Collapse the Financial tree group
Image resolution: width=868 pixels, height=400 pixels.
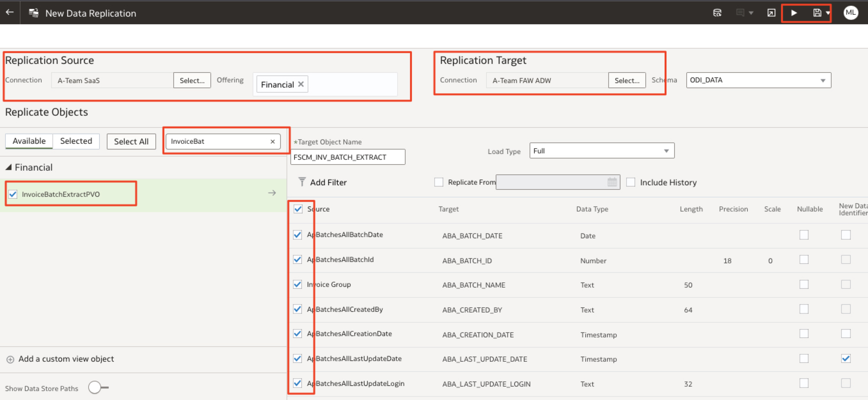pyautogui.click(x=9, y=167)
